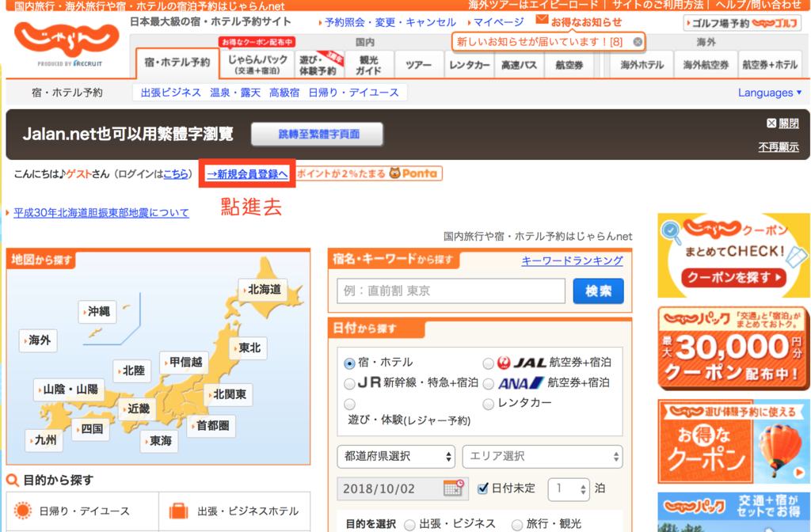Click the 出張・ビジネスホテル briefcase icon
811x532 pixels.
coord(178,511)
